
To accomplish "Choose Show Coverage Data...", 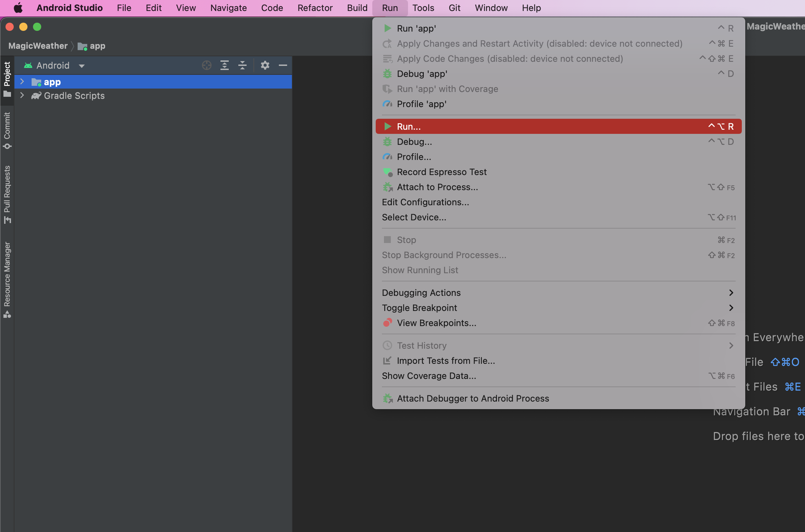I will click(x=558, y=376).
